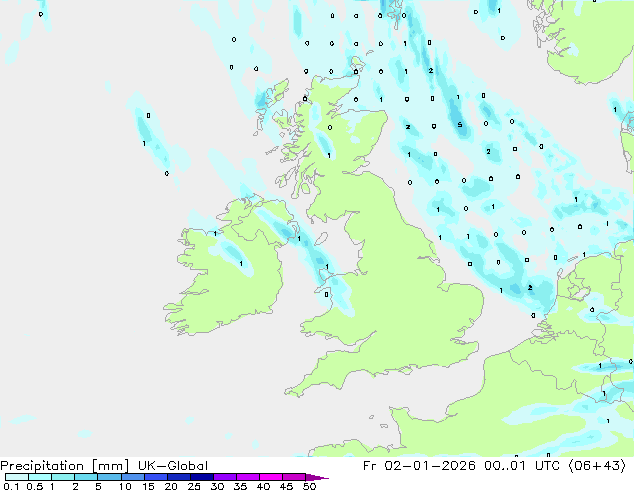
Task: Click the 15 legend scale label
Action: coord(148,486)
